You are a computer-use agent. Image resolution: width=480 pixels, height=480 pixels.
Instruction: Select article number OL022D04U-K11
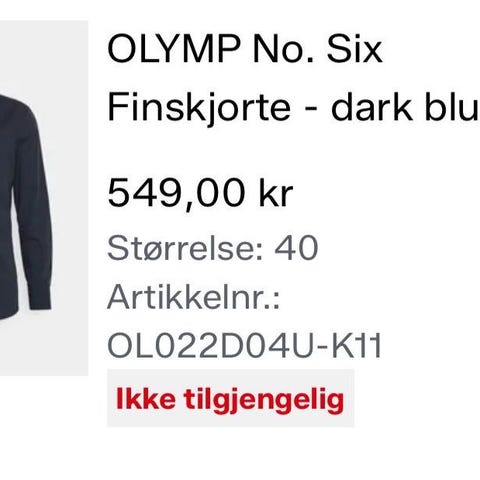tap(244, 345)
